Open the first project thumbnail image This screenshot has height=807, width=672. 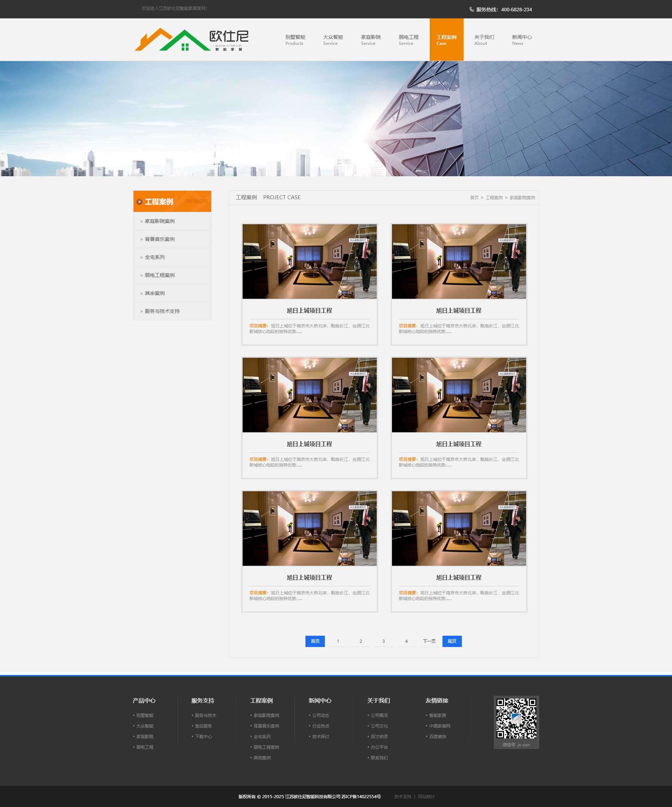coord(309,261)
